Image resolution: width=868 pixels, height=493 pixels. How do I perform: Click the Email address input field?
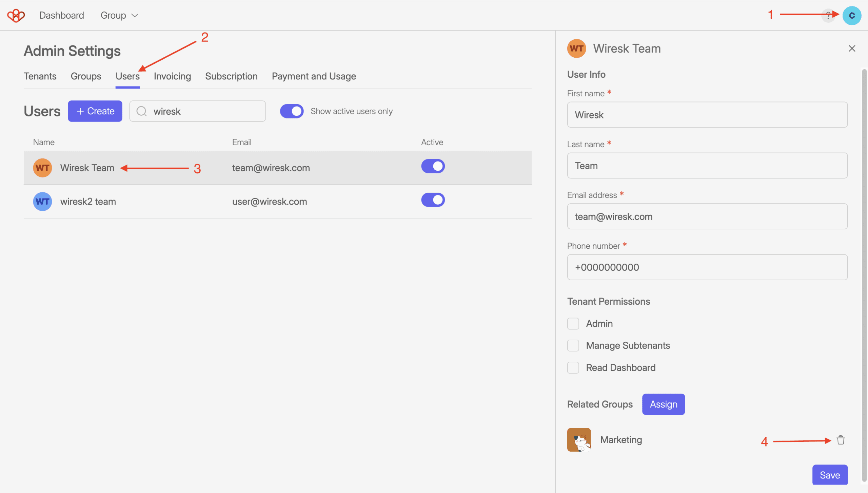coord(707,216)
